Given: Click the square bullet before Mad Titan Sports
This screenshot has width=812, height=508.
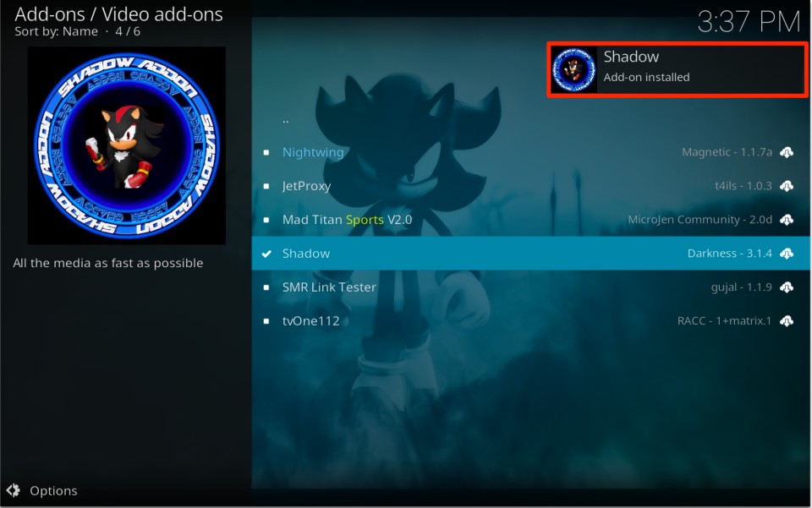Looking at the screenshot, I should pyautogui.click(x=266, y=220).
